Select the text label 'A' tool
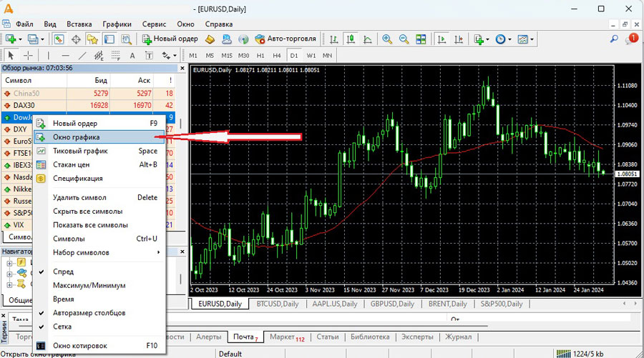The width and height of the screenshot is (644, 358). pos(132,55)
